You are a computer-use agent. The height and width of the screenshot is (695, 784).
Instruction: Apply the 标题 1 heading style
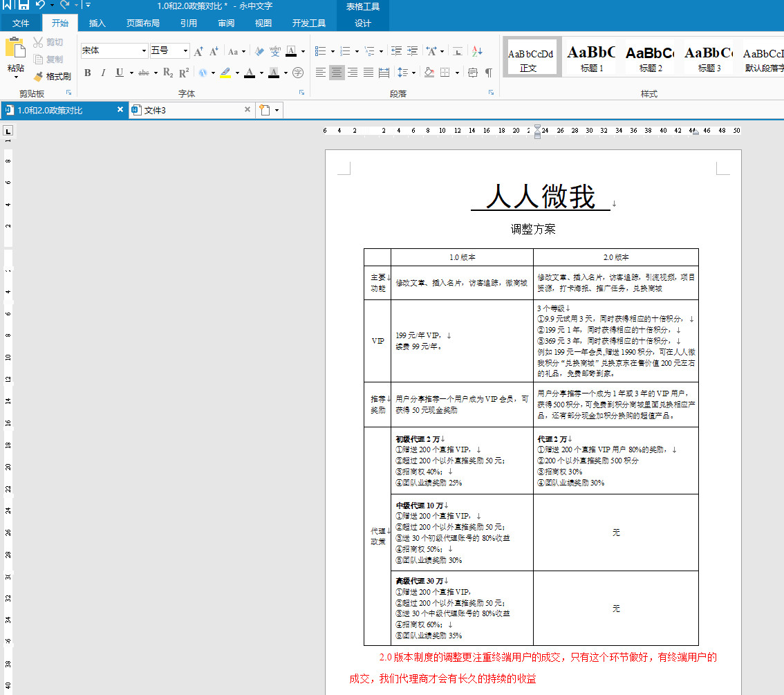tap(591, 57)
